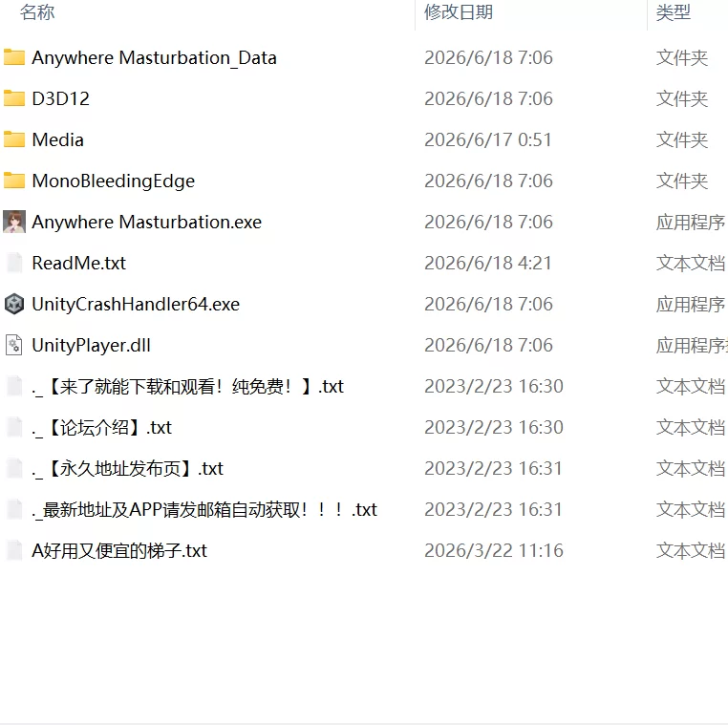The height and width of the screenshot is (725, 728).
Task: Select the MonoBleedingEdge folder name
Action: [x=114, y=181]
